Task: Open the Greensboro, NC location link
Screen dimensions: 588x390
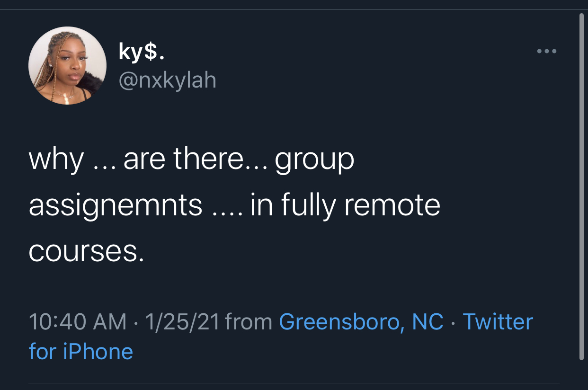Action: (x=361, y=322)
